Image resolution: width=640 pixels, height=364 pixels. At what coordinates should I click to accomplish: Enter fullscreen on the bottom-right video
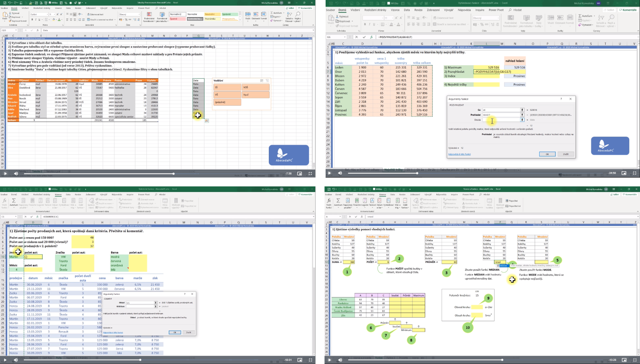point(634,360)
